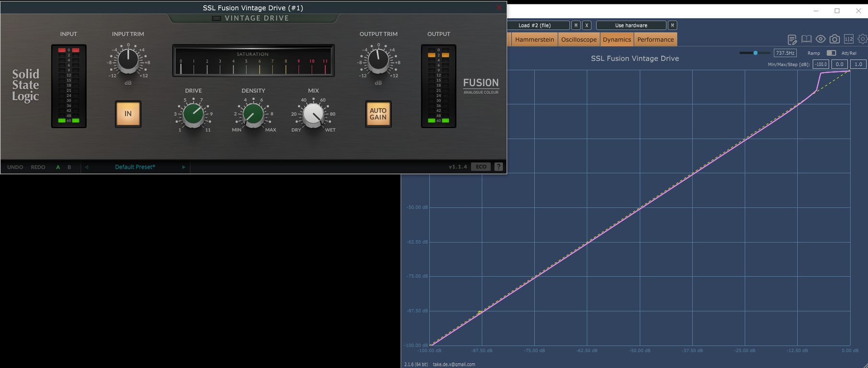Click the REDO button
The width and height of the screenshot is (868, 368).
(38, 167)
